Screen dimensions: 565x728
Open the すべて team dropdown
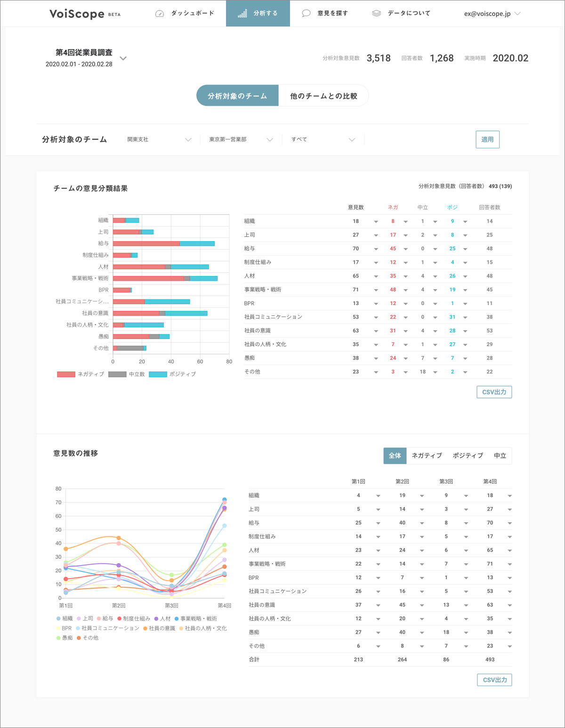323,139
